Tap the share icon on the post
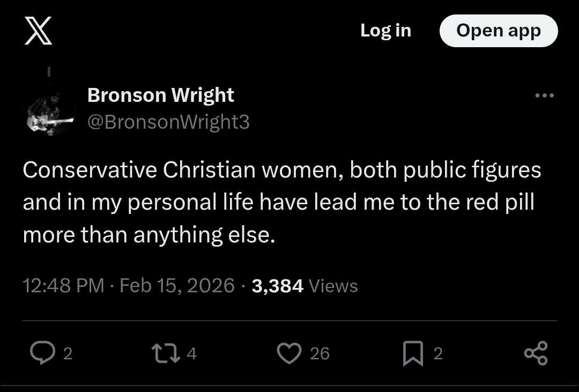 click(536, 353)
